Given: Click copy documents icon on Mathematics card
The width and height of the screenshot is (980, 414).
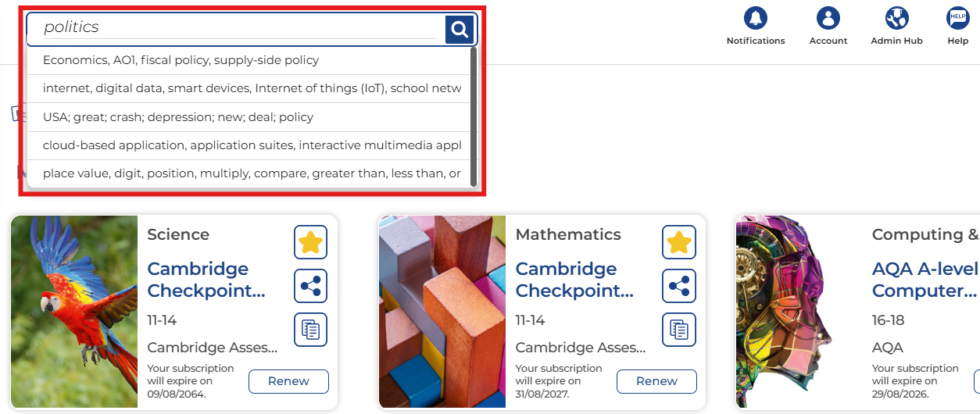Looking at the screenshot, I should pos(678,330).
